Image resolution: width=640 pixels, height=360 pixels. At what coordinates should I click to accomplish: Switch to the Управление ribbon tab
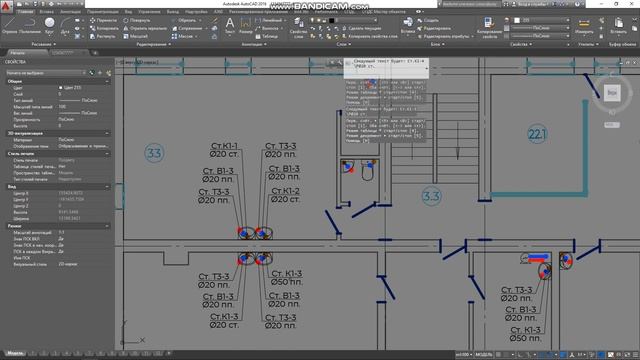pyautogui.click(x=149, y=12)
